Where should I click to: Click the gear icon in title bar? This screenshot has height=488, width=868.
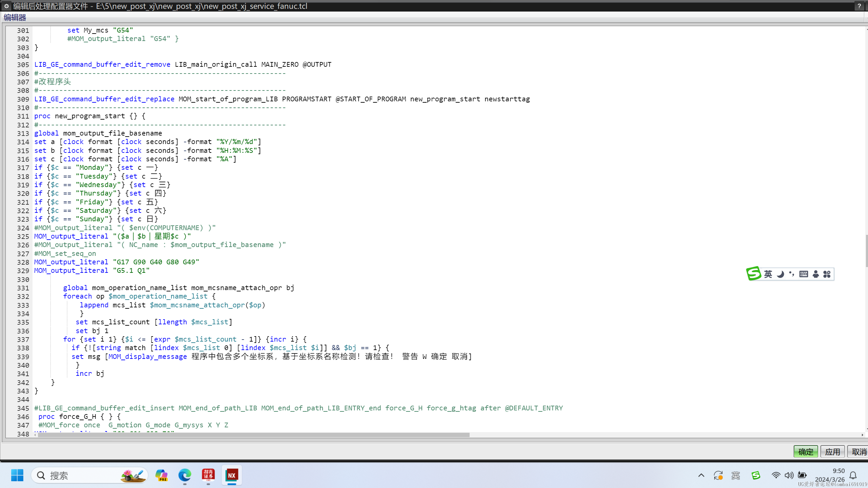[6, 6]
